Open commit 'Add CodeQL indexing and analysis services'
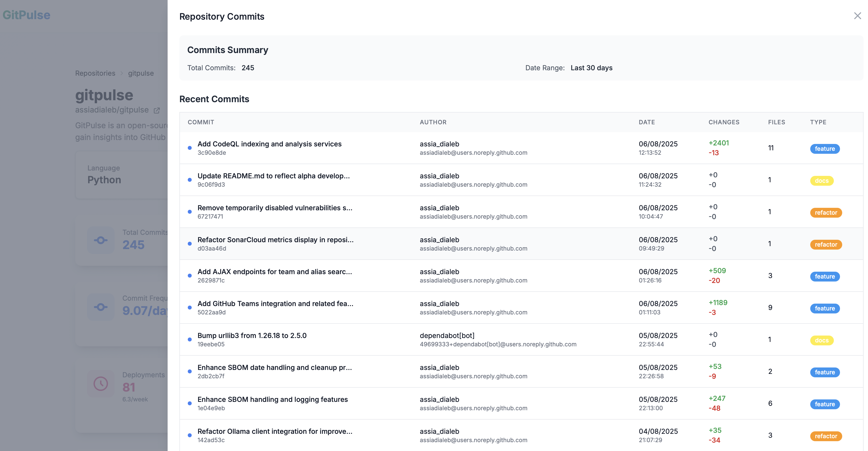This screenshot has height=451, width=868. click(270, 144)
